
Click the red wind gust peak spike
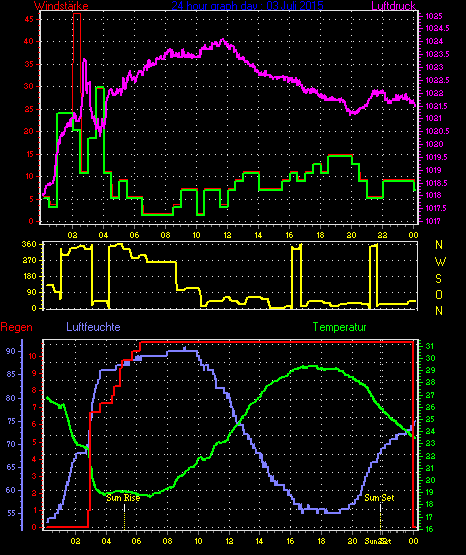[x=77, y=14]
